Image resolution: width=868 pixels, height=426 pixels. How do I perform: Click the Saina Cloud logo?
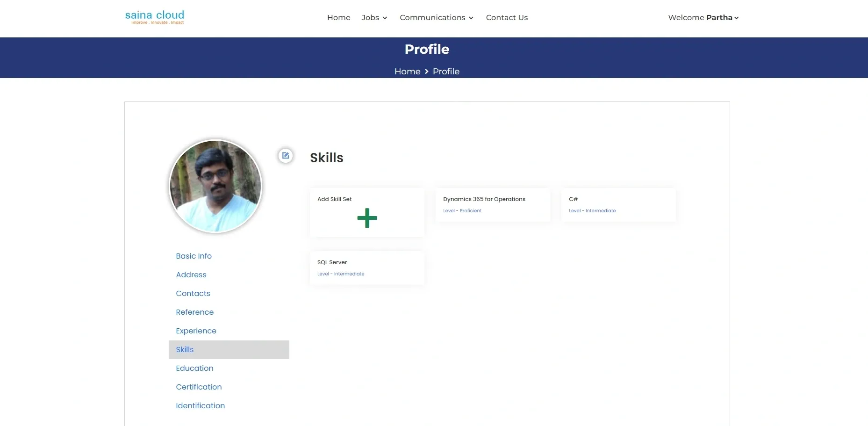pos(155,17)
